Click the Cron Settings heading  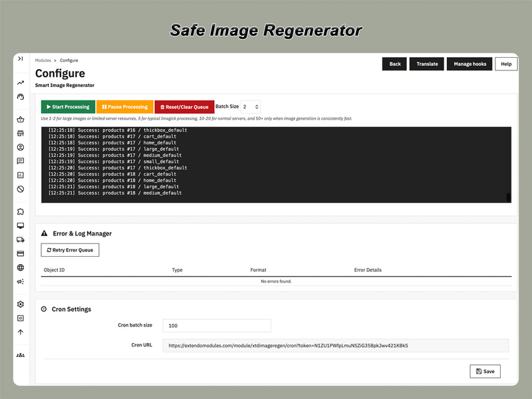(x=71, y=309)
